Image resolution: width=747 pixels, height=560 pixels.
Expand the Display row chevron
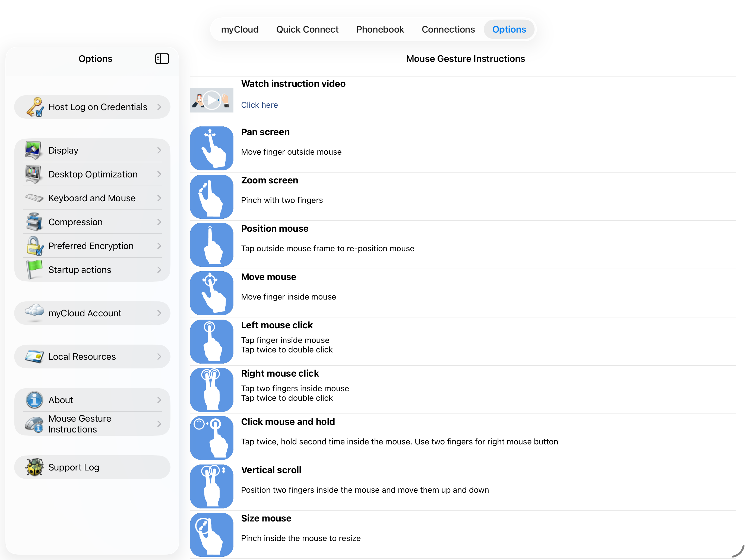pos(159,150)
